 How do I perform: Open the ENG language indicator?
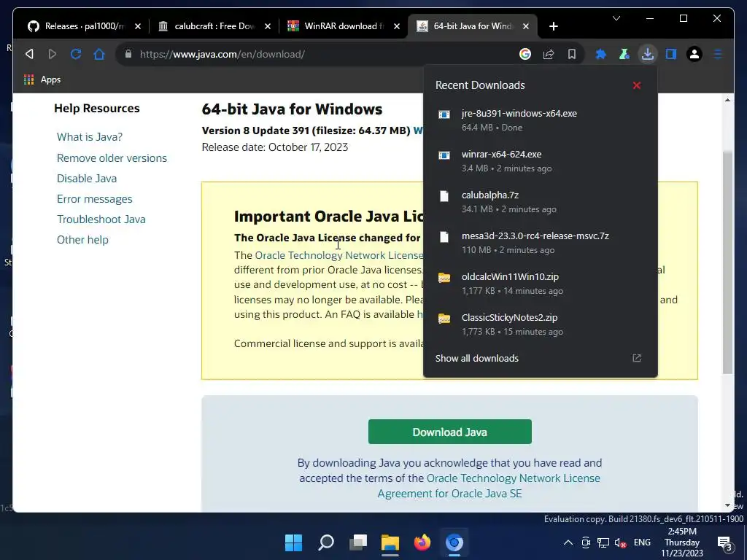642,542
